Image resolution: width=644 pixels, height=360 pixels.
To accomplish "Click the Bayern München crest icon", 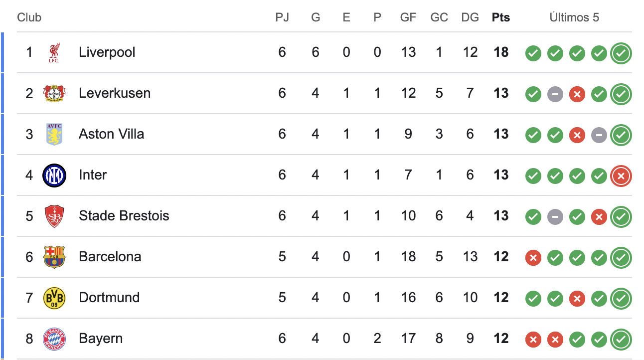I will (x=54, y=339).
